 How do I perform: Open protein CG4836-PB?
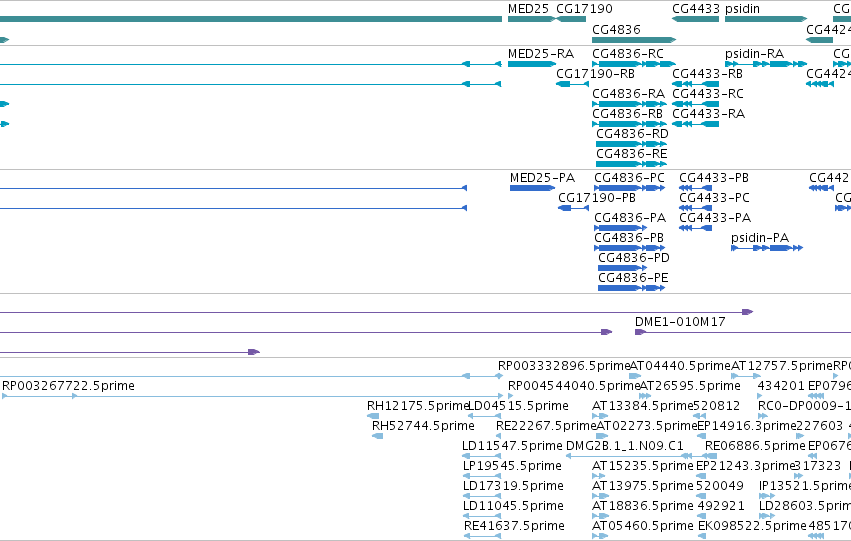pyautogui.click(x=629, y=238)
